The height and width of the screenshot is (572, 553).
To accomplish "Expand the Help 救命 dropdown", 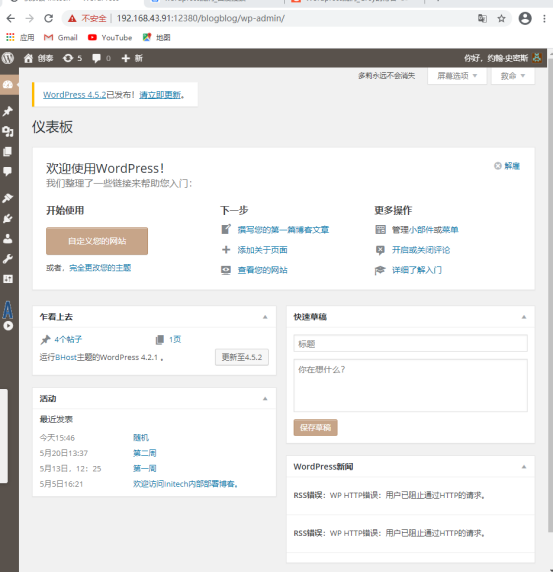I will pos(513,76).
